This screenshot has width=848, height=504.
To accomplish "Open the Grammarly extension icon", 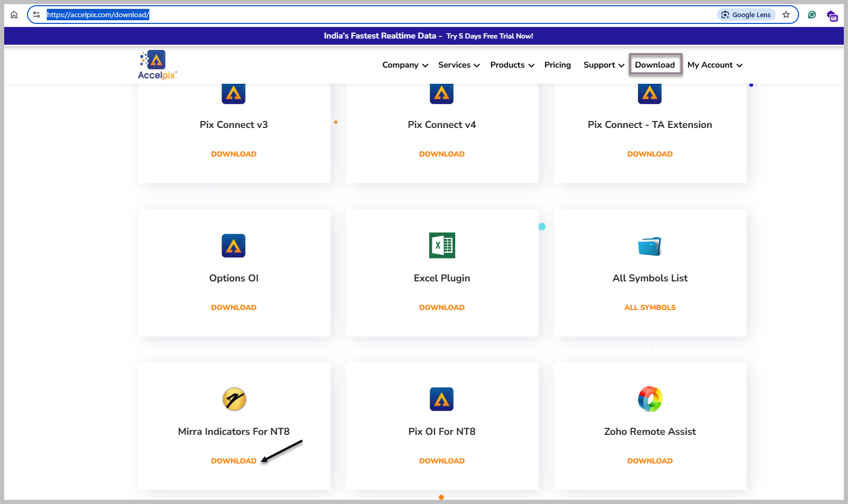I will coord(812,15).
